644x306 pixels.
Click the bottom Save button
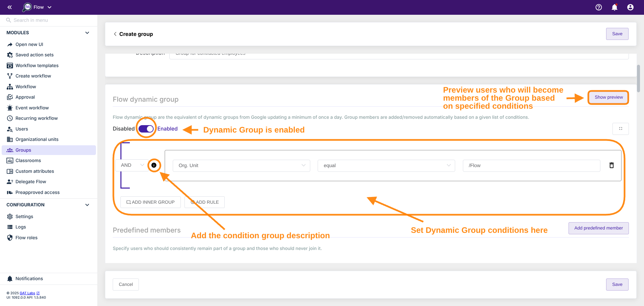[x=617, y=285]
